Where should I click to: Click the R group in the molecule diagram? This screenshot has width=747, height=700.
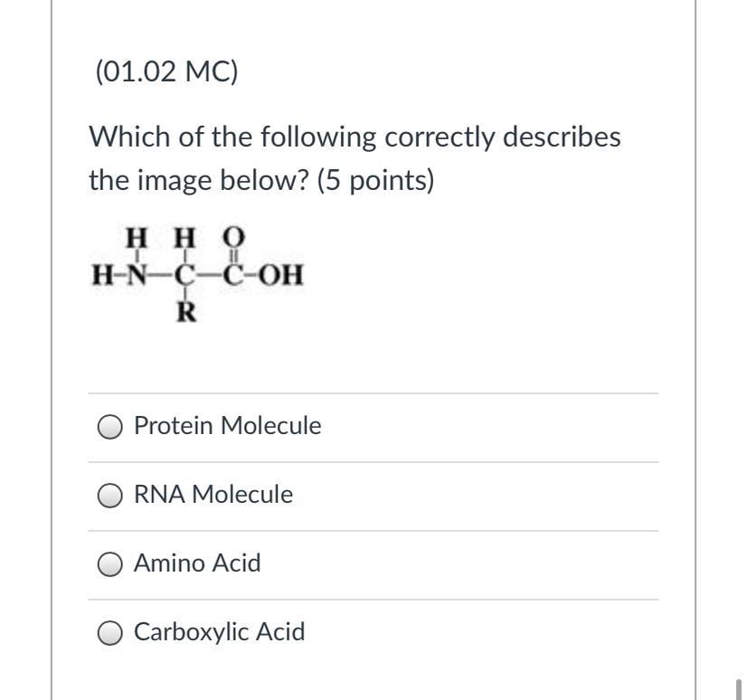[185, 313]
